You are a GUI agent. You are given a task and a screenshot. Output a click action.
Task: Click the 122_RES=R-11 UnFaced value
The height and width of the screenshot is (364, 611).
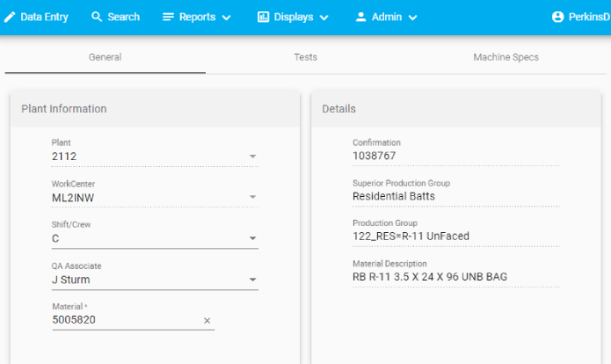point(411,237)
